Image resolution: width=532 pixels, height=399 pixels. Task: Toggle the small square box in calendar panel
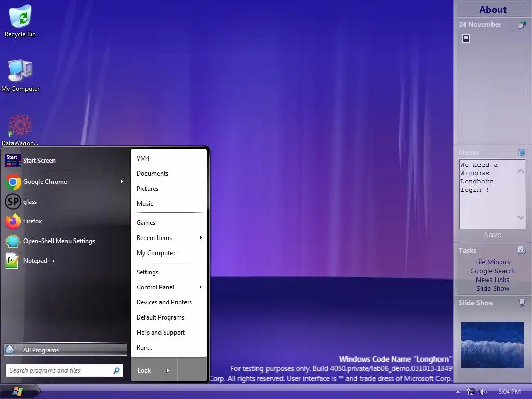coord(466,38)
